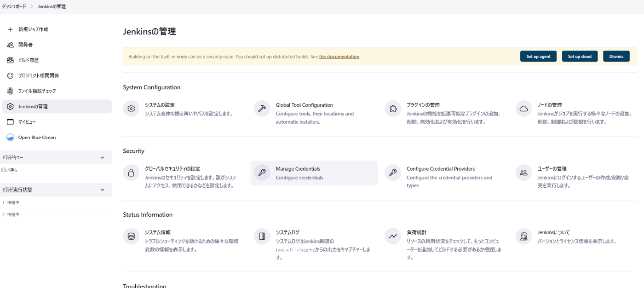Click the users icon for ユーザーの管理
This screenshot has height=288, width=644.
tap(523, 173)
